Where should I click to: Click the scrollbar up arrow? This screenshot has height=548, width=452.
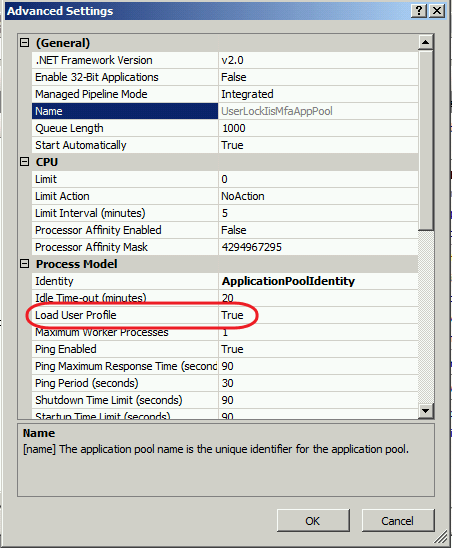425,42
